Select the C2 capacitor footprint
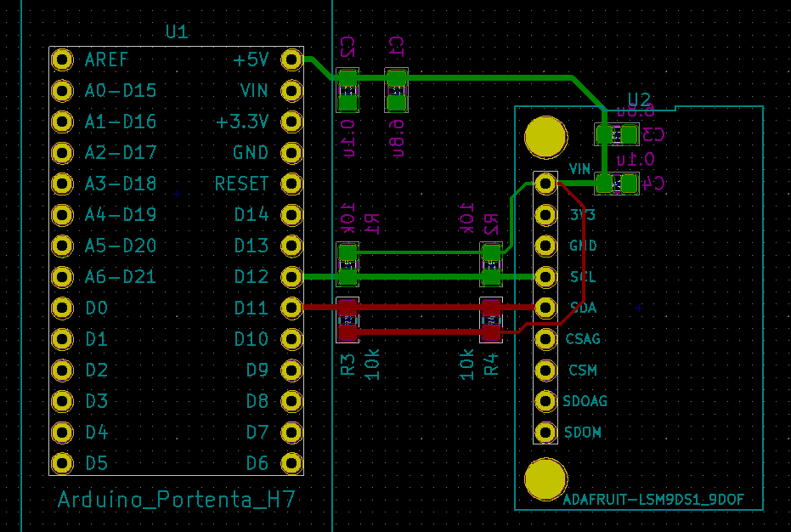Viewport: 791px width, 532px height. coord(347,89)
